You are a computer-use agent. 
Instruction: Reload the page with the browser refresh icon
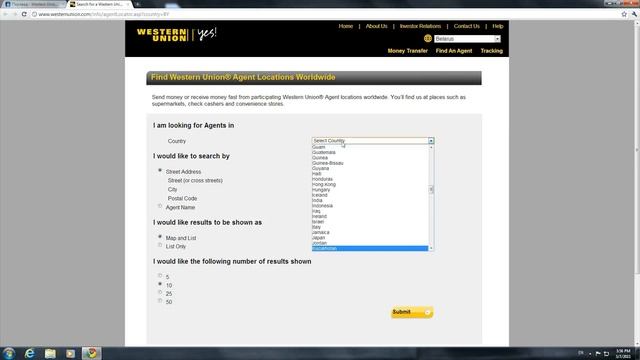coord(24,14)
